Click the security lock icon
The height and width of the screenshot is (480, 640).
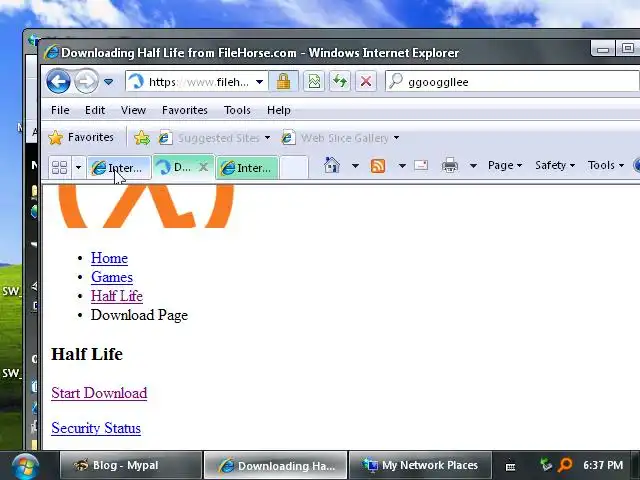point(283,82)
